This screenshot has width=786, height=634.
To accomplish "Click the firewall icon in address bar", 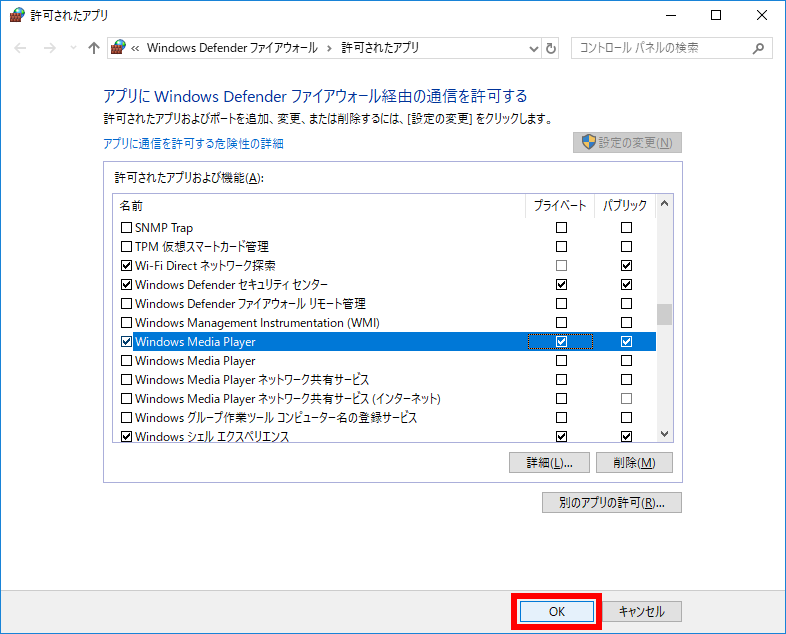I will (x=118, y=48).
